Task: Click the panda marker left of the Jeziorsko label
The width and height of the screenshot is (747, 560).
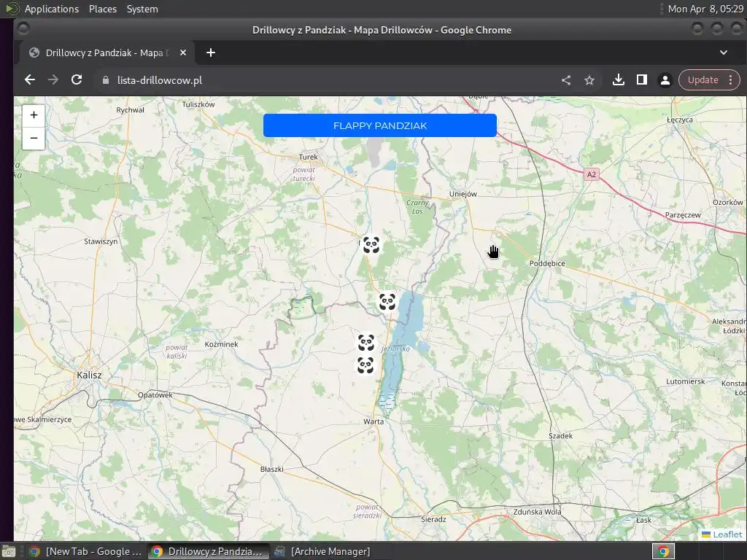Action: point(366,343)
